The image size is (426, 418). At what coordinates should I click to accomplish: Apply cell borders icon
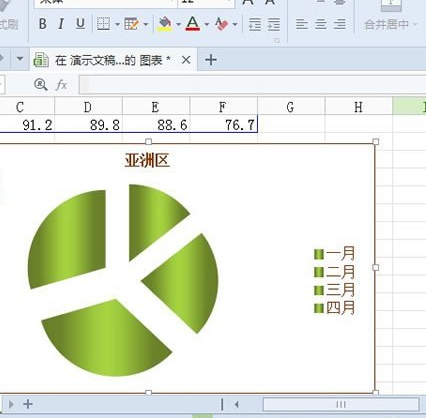[x=103, y=24]
